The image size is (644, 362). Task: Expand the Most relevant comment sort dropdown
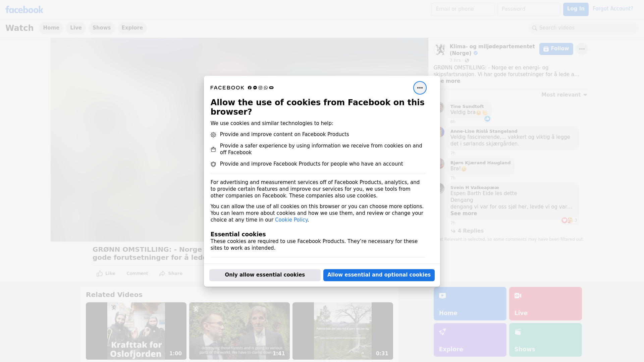[x=564, y=95]
